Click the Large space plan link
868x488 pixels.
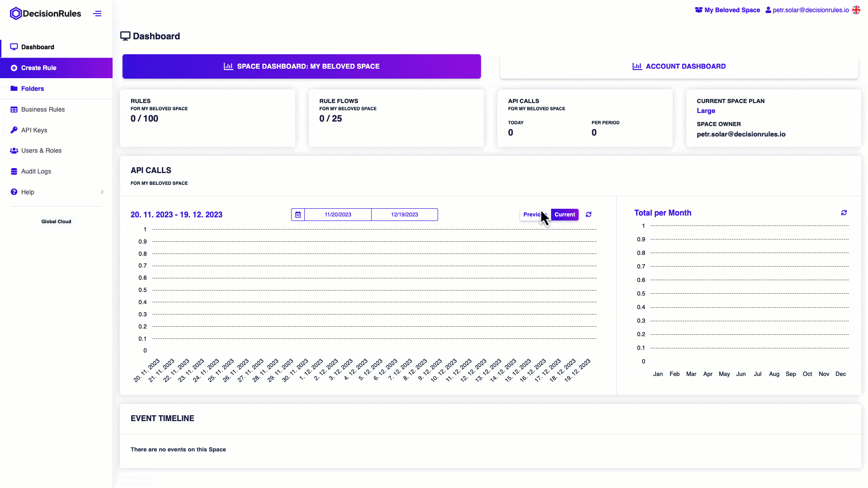click(x=706, y=111)
